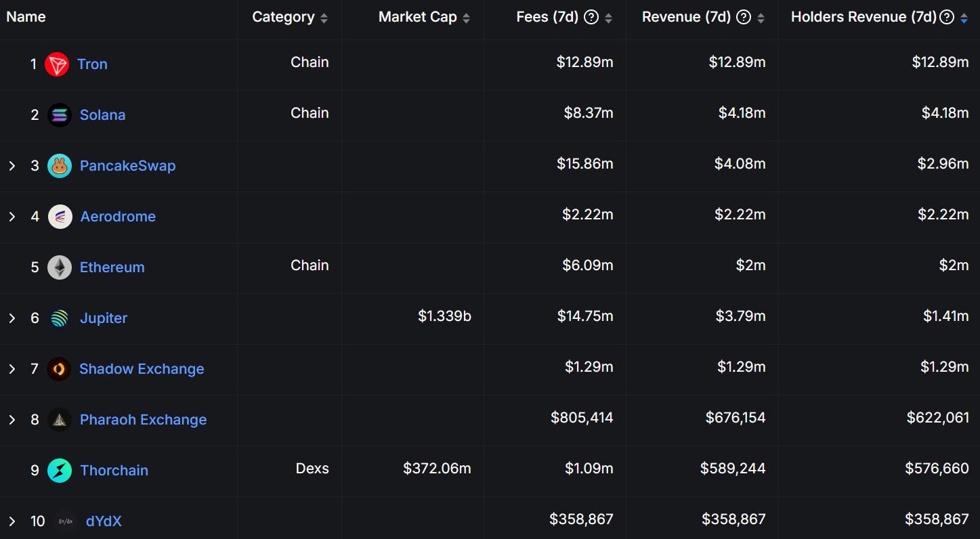Click Thorchain's $1.09m fees value
The image size is (980, 539).
(589, 469)
